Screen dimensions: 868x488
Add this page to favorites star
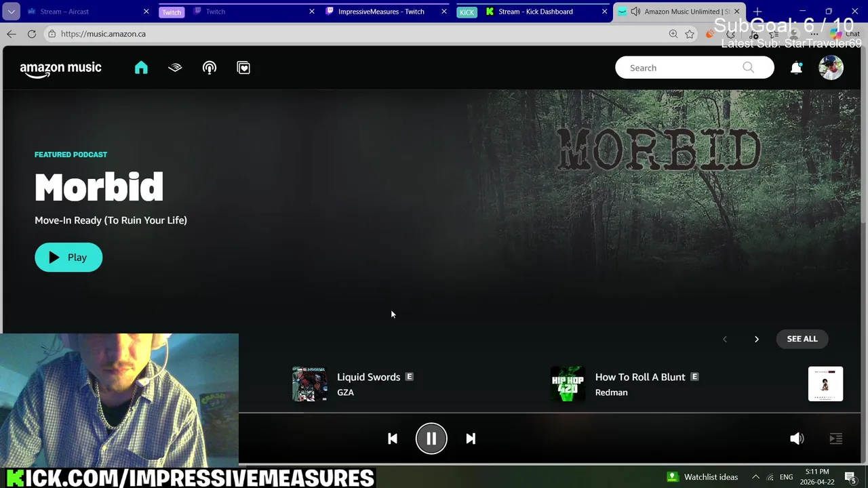(x=690, y=34)
